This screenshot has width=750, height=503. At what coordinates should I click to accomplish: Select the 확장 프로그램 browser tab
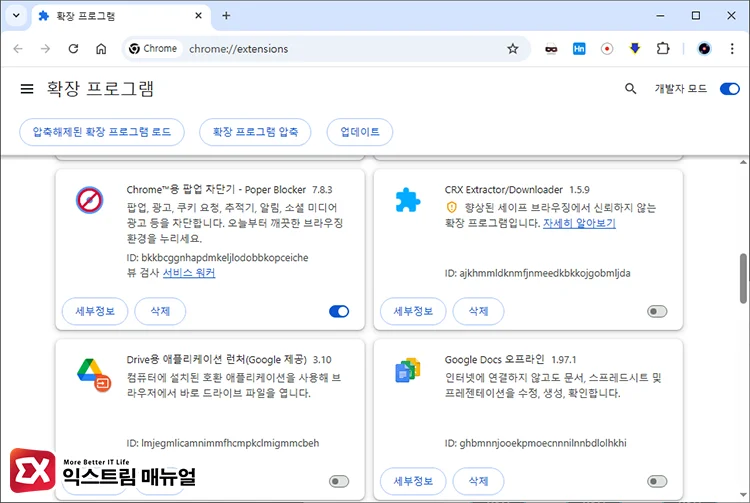point(121,16)
